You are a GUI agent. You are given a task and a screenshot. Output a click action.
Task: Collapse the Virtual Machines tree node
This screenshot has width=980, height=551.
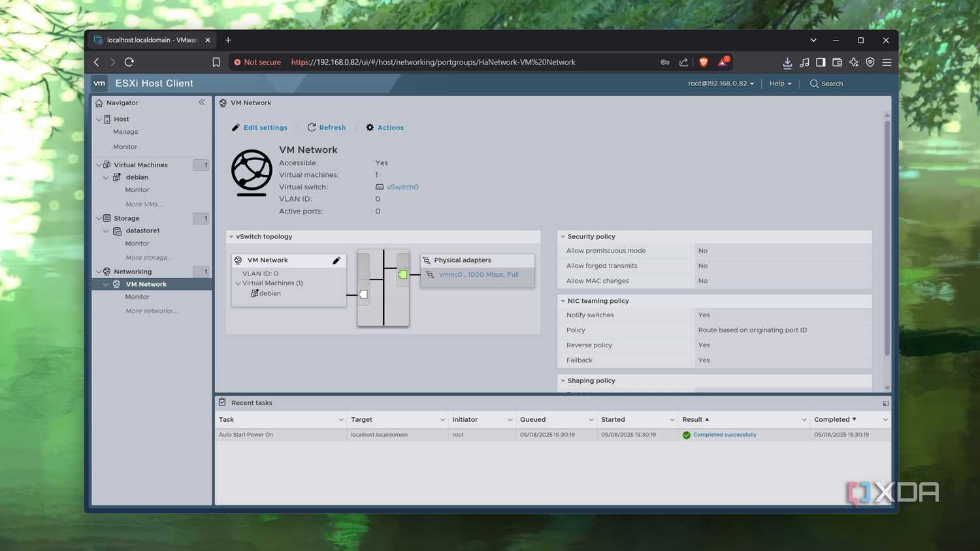[x=99, y=165]
